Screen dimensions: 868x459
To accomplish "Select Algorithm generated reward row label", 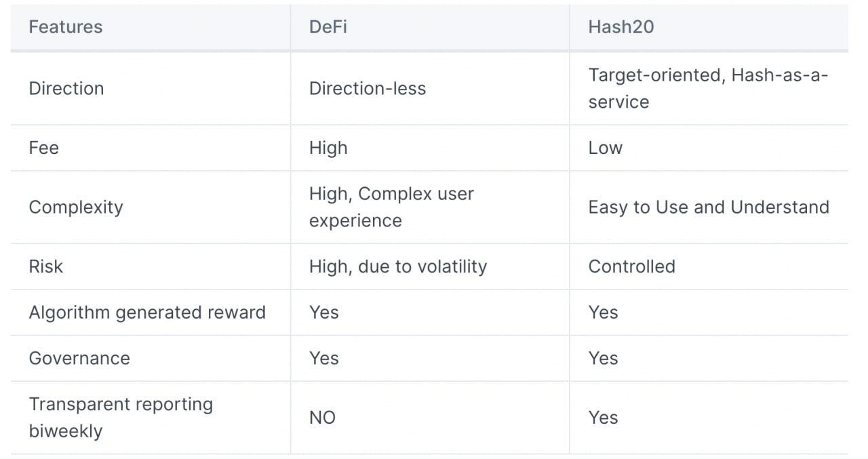I will point(147,313).
